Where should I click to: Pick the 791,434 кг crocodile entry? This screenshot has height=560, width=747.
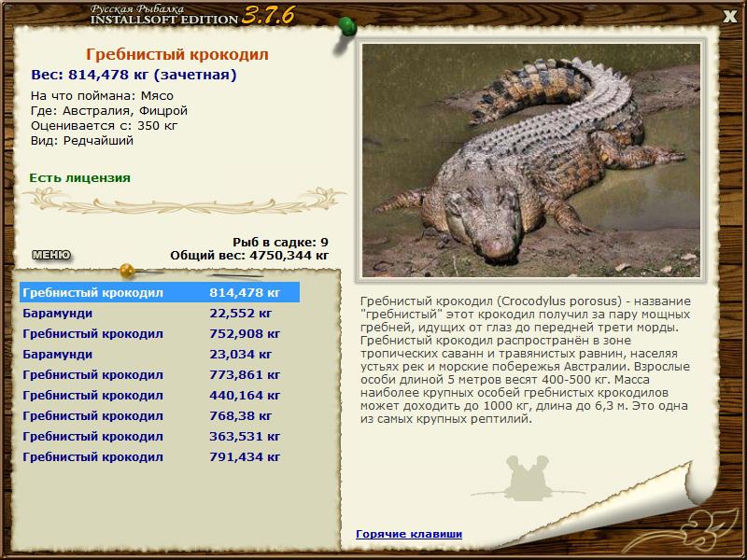(x=160, y=456)
